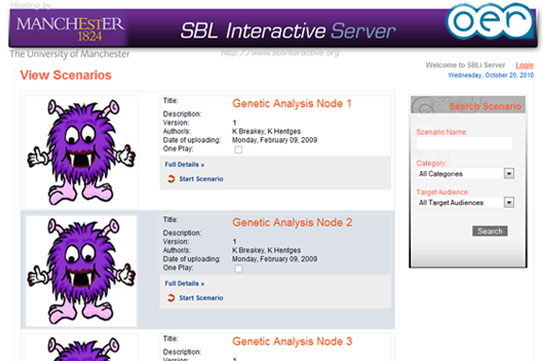
Task: Click the 'Category:' label in search panel
Action: pos(431,163)
